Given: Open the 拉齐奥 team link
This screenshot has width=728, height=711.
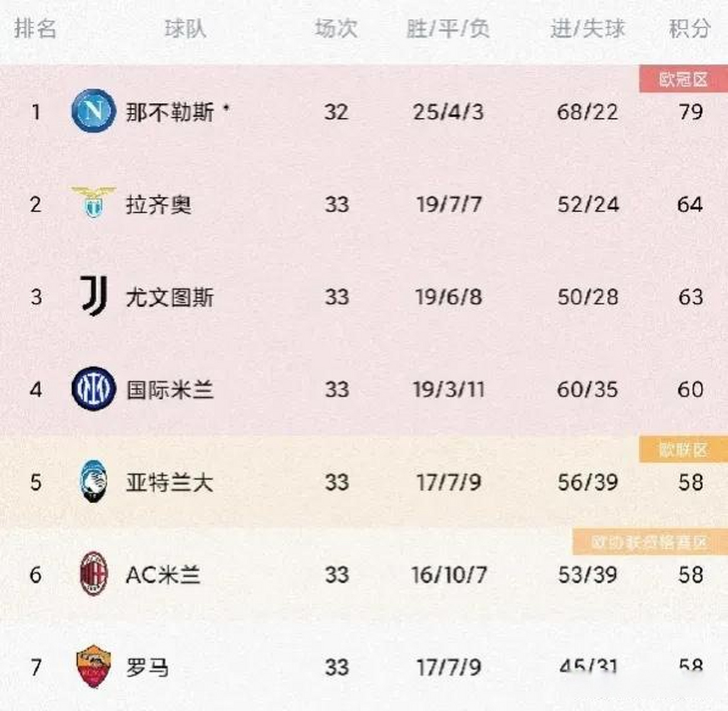Looking at the screenshot, I should (158, 204).
